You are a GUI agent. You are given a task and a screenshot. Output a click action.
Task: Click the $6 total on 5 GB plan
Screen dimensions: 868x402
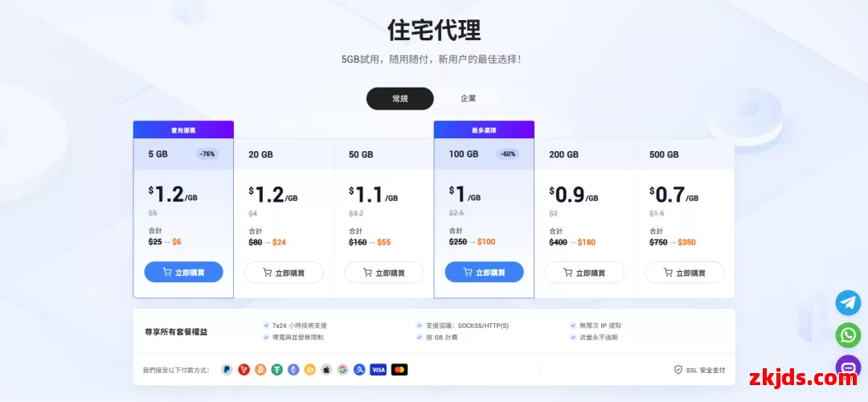[x=177, y=241]
